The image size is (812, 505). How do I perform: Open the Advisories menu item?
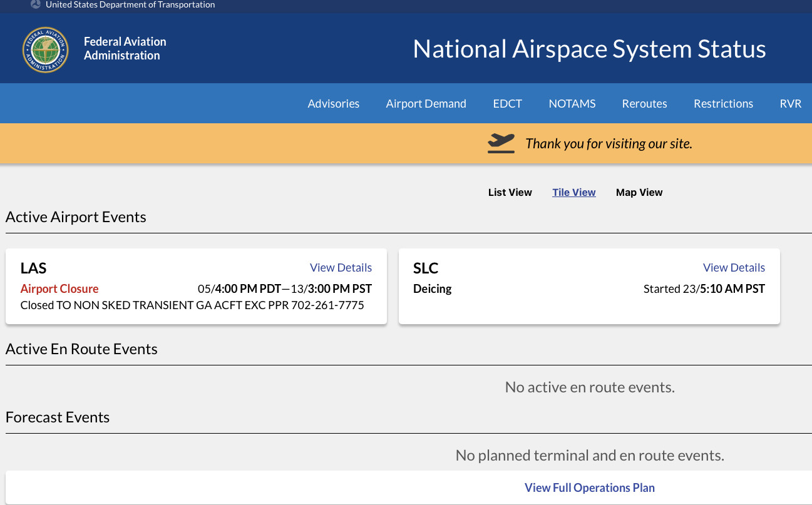click(x=333, y=104)
